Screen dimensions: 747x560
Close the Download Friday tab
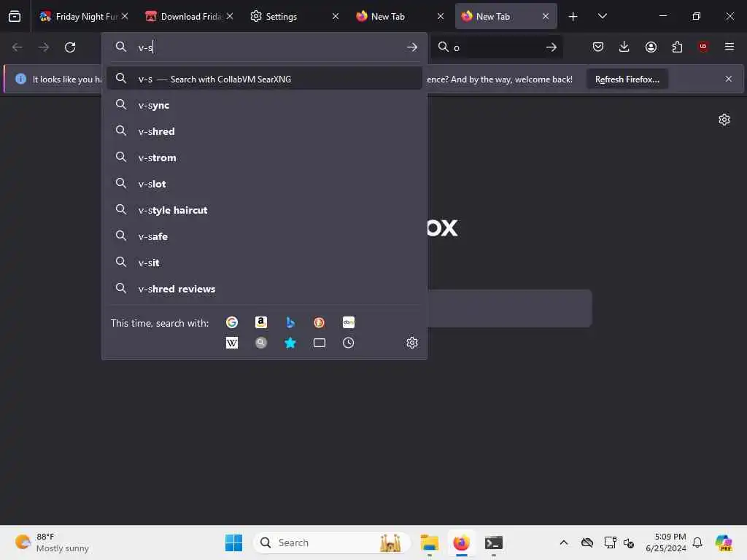coord(230,17)
